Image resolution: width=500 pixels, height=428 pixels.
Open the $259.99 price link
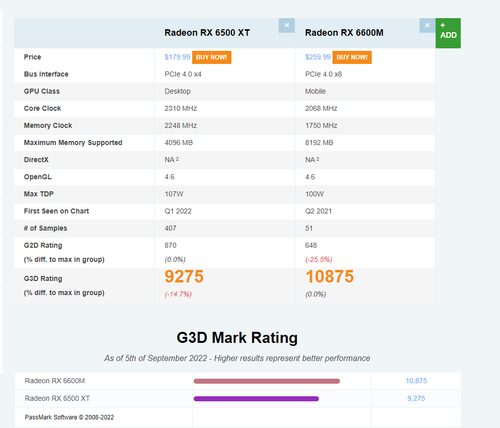318,57
